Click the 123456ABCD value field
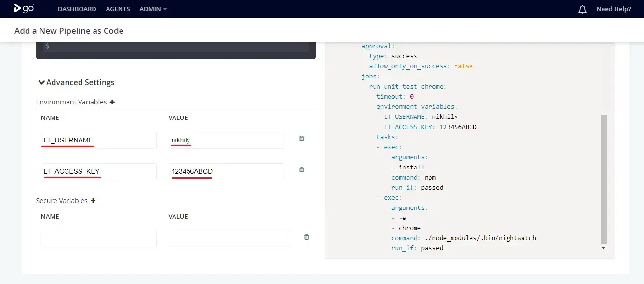The width and height of the screenshot is (644, 284). (226, 172)
